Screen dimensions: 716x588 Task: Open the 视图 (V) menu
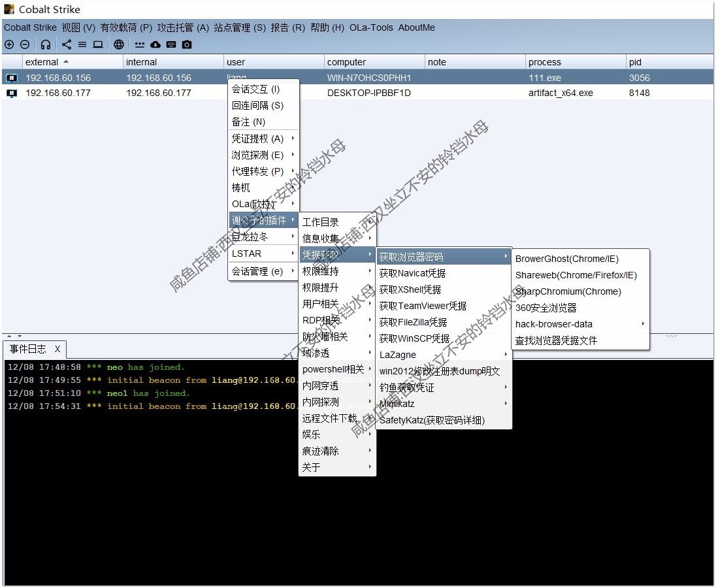tap(78, 27)
